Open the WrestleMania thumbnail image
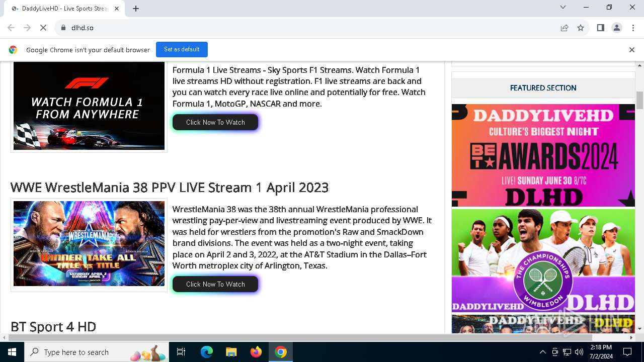 [x=89, y=244]
